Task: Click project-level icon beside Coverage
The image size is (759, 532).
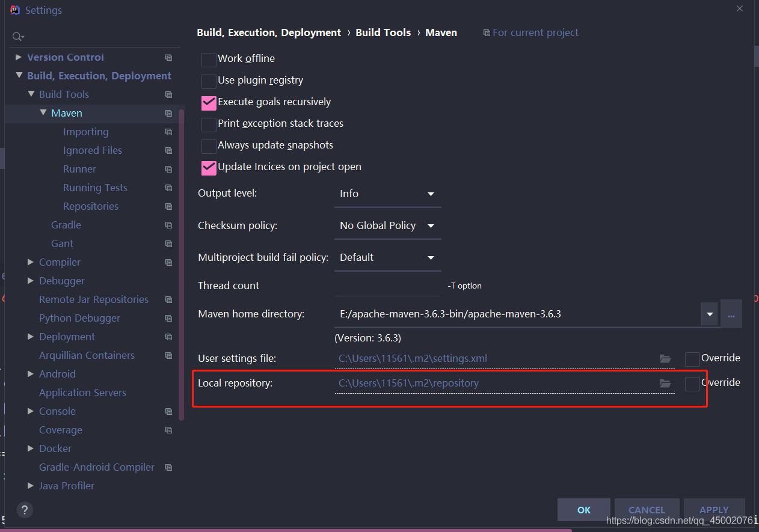Action: (168, 430)
